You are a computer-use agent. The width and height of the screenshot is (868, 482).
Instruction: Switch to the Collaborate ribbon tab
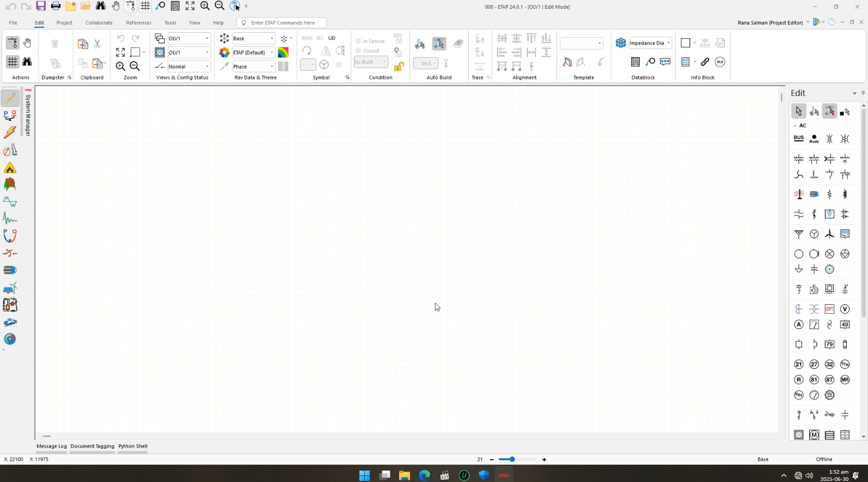pos(99,23)
